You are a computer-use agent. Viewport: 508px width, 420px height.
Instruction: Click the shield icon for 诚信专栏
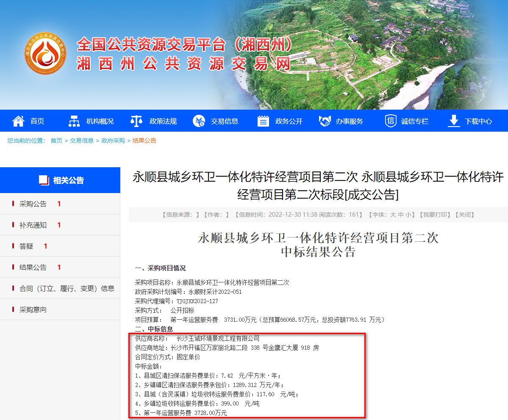tap(390, 121)
